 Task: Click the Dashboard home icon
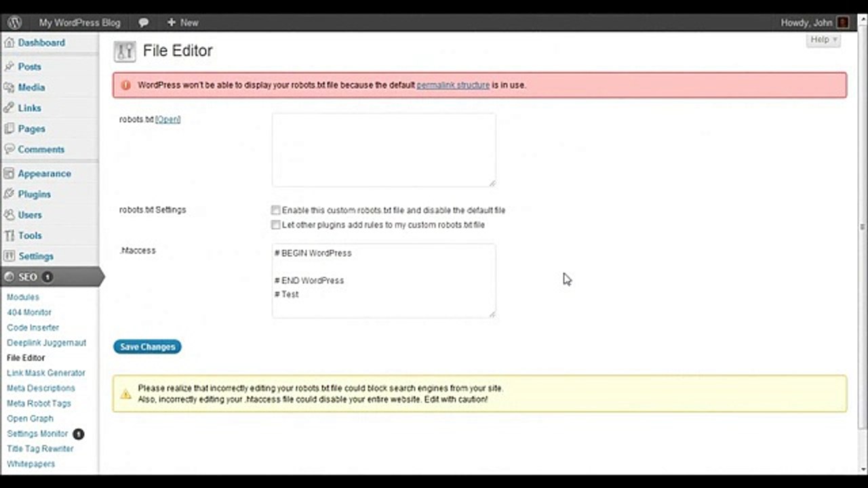click(x=9, y=43)
